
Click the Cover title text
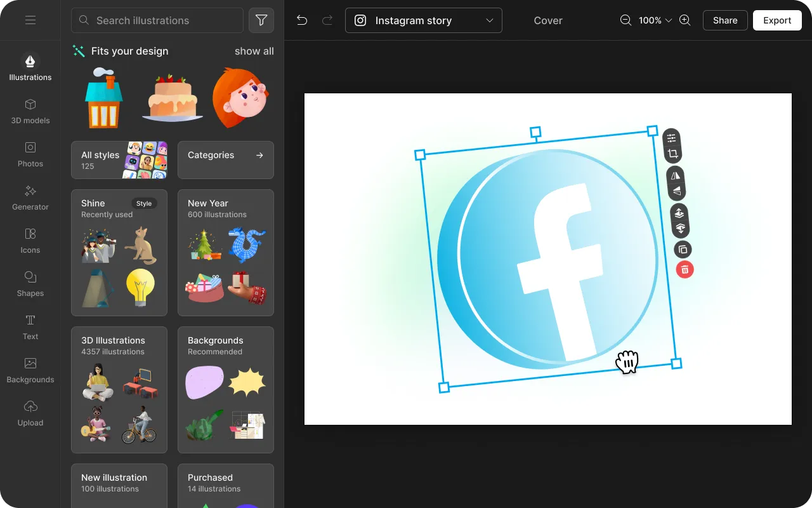click(x=548, y=20)
